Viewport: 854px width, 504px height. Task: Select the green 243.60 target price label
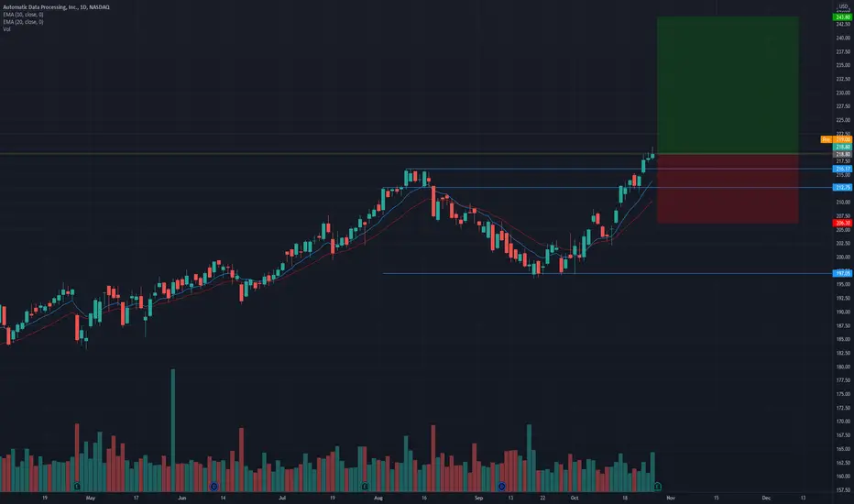(x=843, y=17)
